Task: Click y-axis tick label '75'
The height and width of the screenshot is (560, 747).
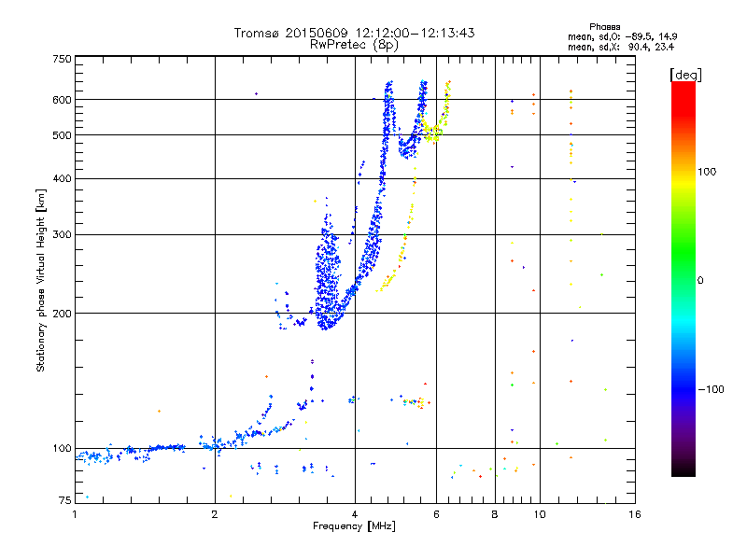Action: coord(64,500)
